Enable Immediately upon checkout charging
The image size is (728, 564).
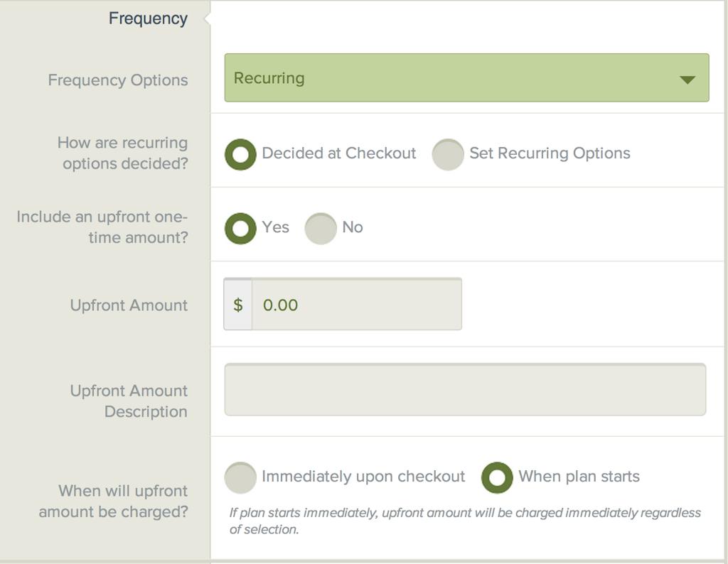click(240, 477)
